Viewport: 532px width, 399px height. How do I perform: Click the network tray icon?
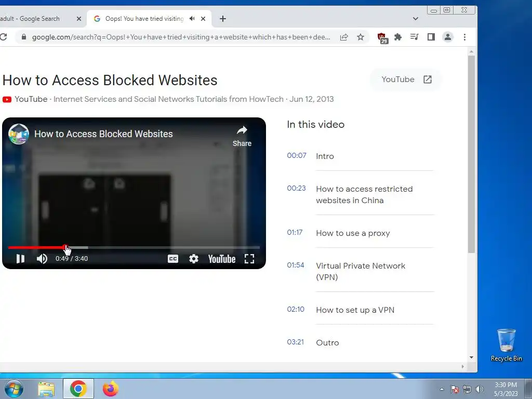point(467,389)
